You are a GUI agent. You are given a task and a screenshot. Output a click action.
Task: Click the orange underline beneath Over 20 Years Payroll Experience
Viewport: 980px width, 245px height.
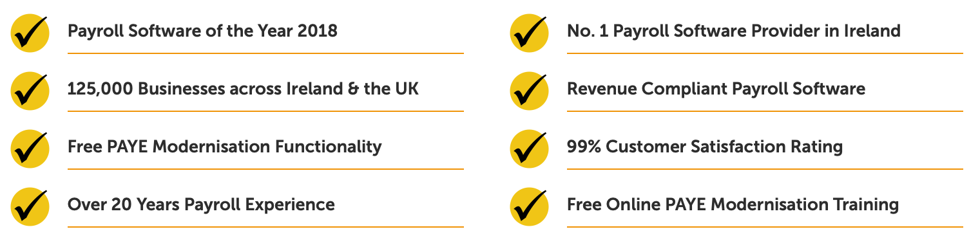[265, 226]
